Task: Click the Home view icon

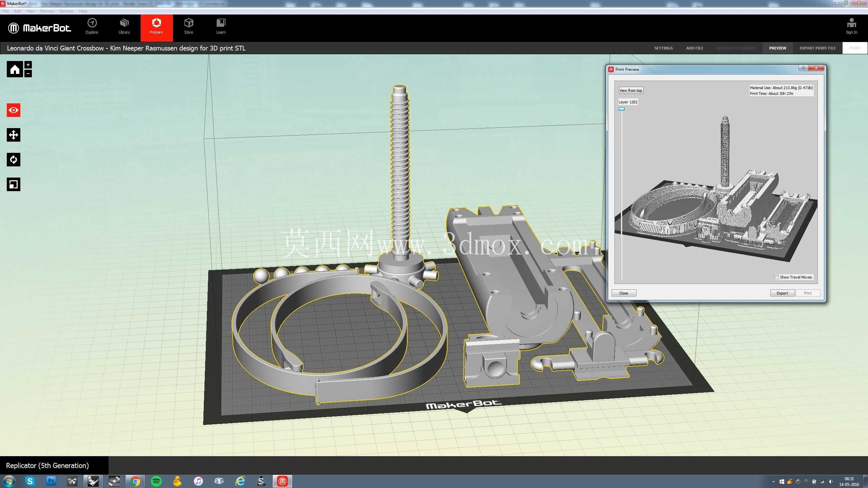Action: 15,69
